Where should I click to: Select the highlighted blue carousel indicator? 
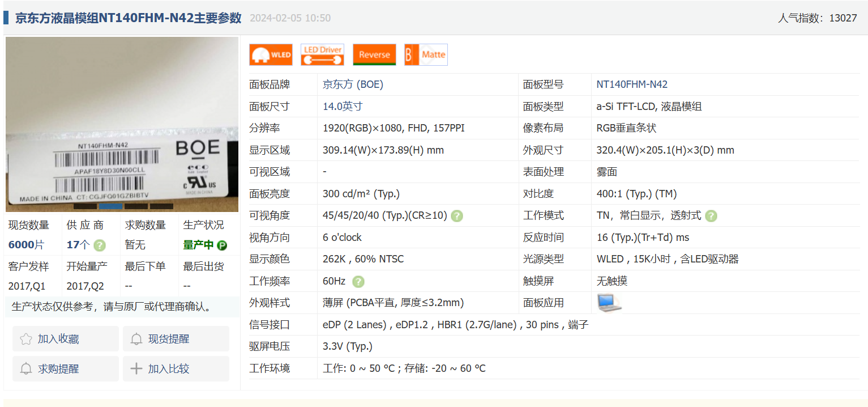pyautogui.click(x=111, y=206)
